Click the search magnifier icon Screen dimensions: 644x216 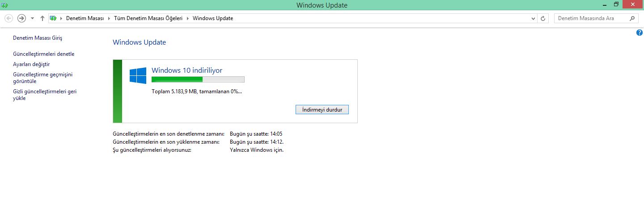pos(632,18)
